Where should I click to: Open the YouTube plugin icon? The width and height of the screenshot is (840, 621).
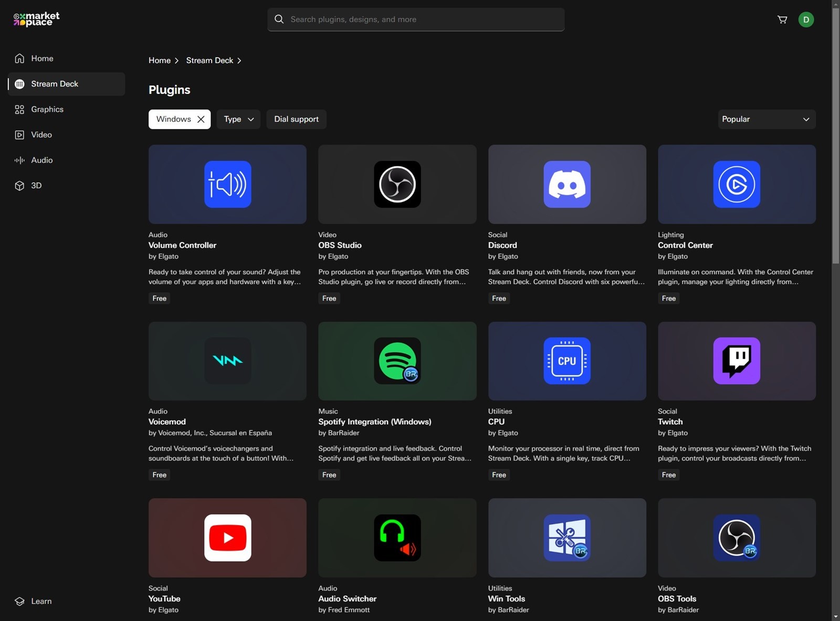coord(227,538)
